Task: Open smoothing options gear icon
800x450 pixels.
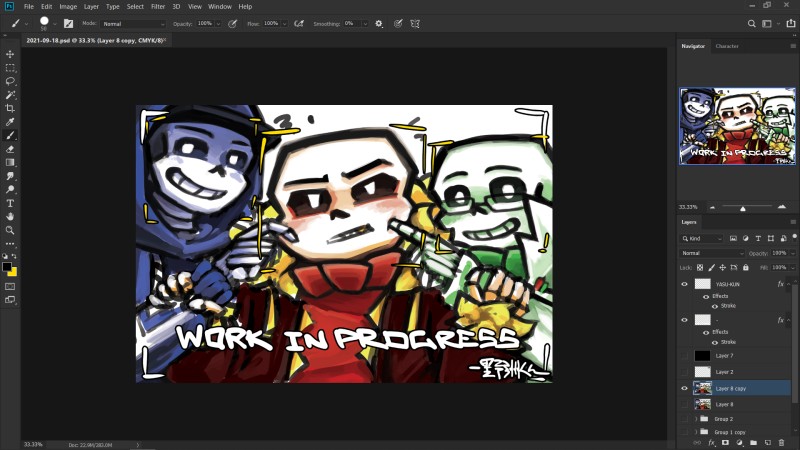Action: (379, 23)
